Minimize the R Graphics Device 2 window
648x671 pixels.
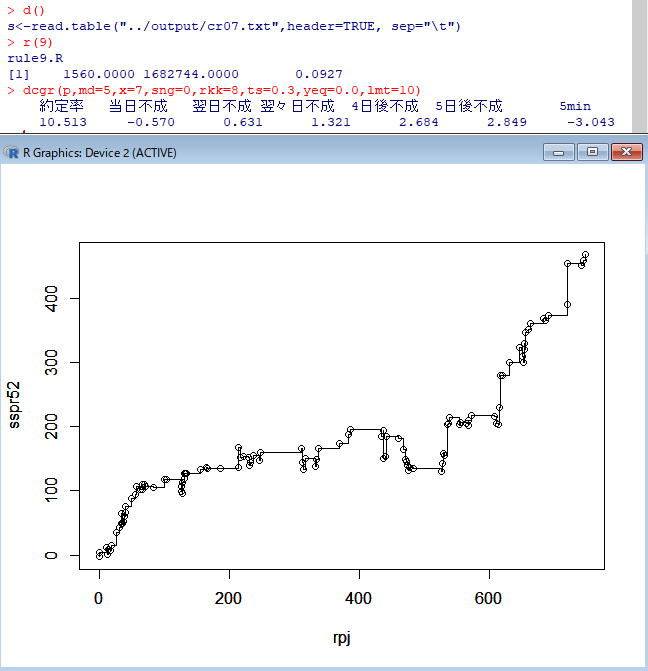click(559, 152)
